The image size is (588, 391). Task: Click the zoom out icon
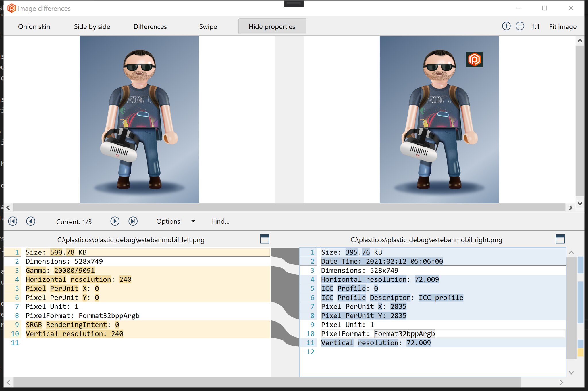[x=520, y=26]
